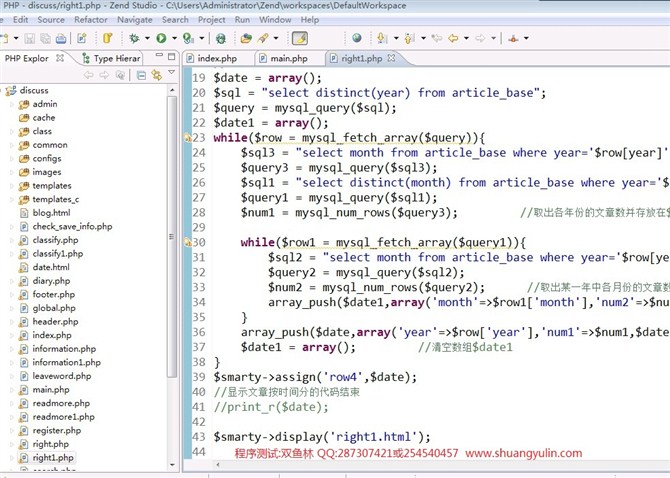Viewport: 670px width, 478px height.
Task: Go to previous annotation icon
Action: pyautogui.click(x=409, y=38)
